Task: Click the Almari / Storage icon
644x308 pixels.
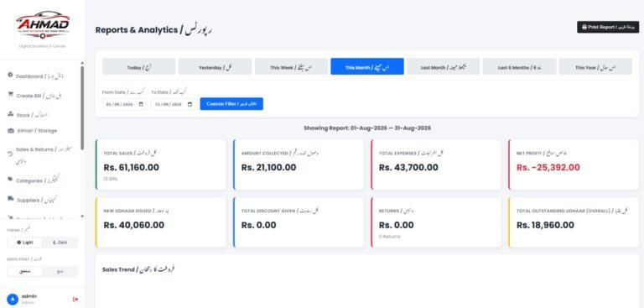Action: tap(11, 131)
